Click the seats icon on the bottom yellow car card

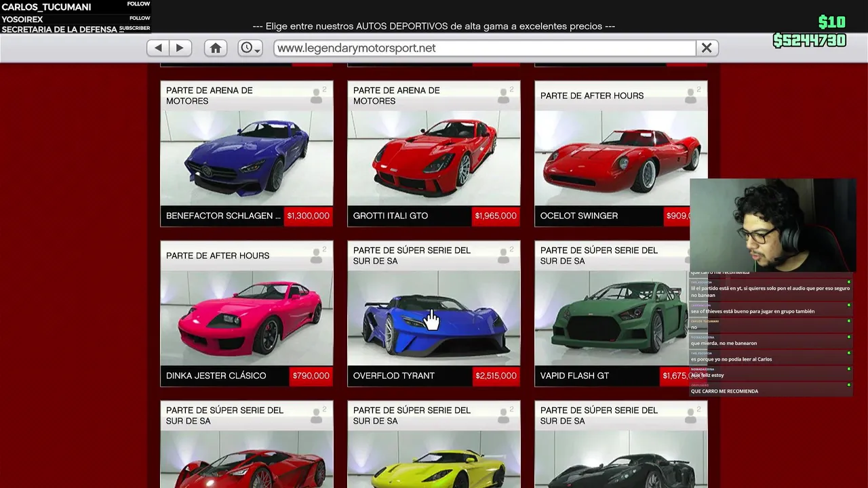[x=505, y=415]
